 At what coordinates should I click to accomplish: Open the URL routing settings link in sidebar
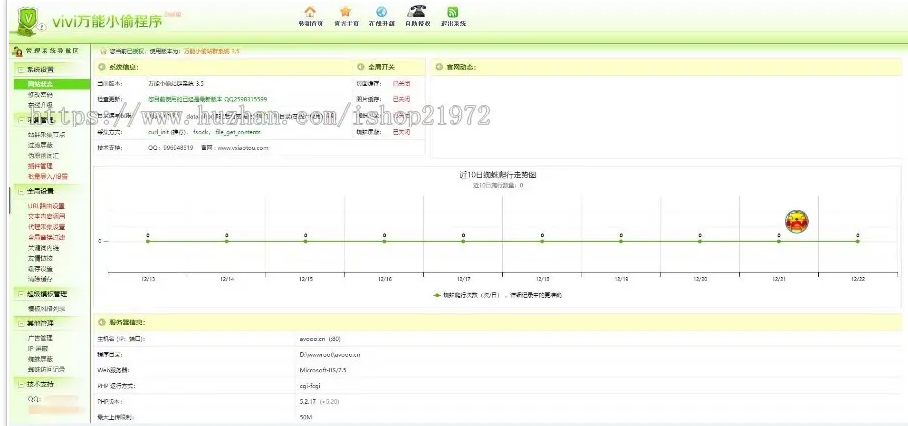[46, 206]
